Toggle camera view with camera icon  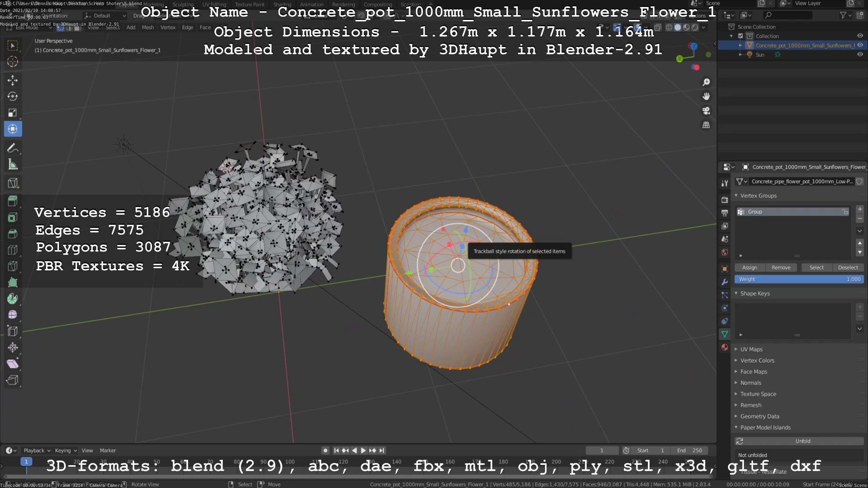(706, 111)
